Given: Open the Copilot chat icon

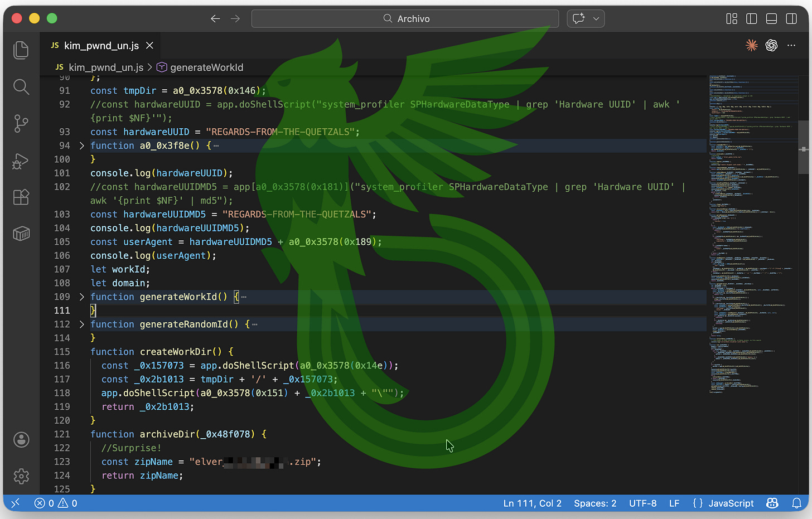Looking at the screenshot, I should pyautogui.click(x=579, y=18).
